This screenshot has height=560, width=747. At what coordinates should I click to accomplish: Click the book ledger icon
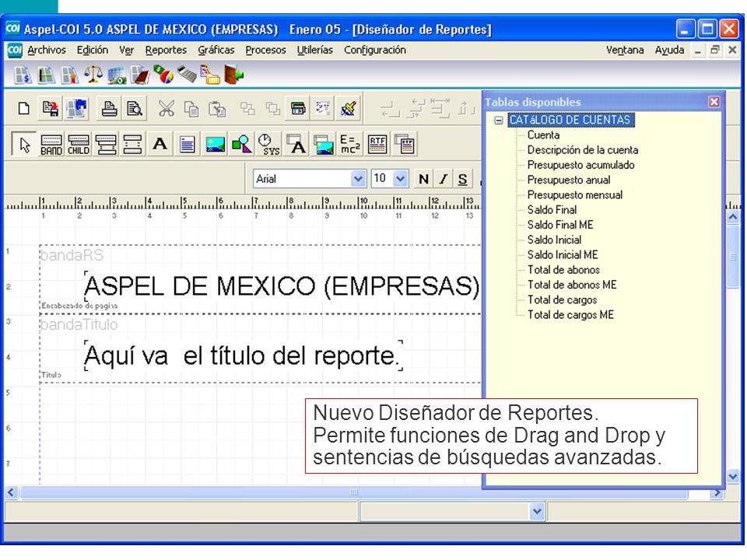point(140,75)
